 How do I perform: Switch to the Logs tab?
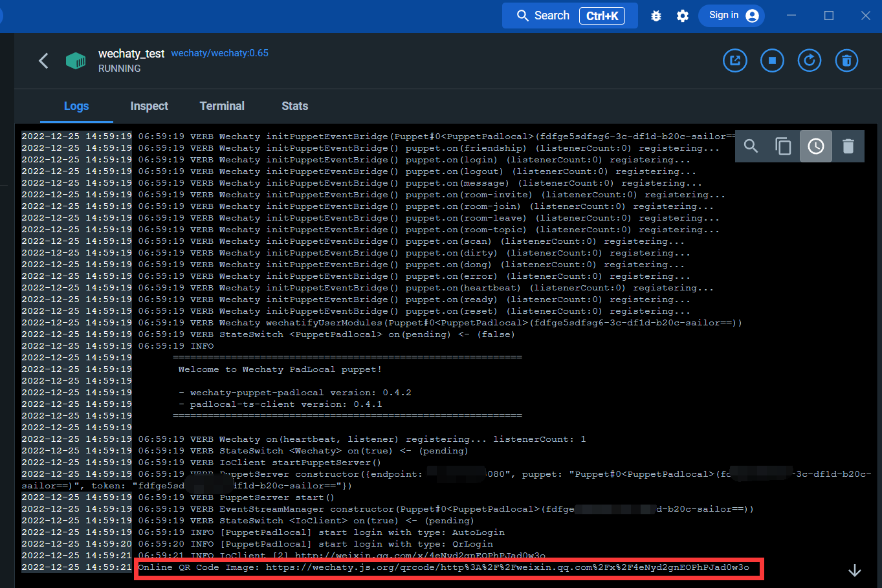click(76, 106)
